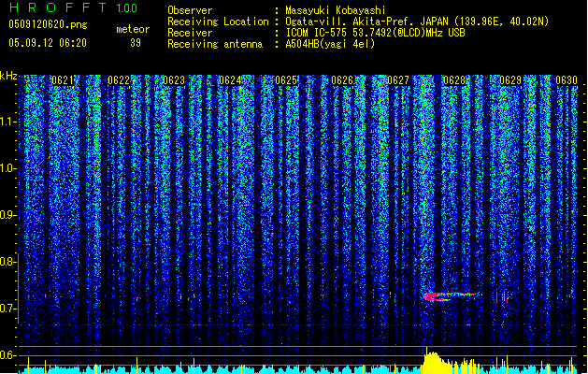Select observer name Masayuki Kobayashi
The width and height of the screenshot is (588, 374).
pos(336,10)
